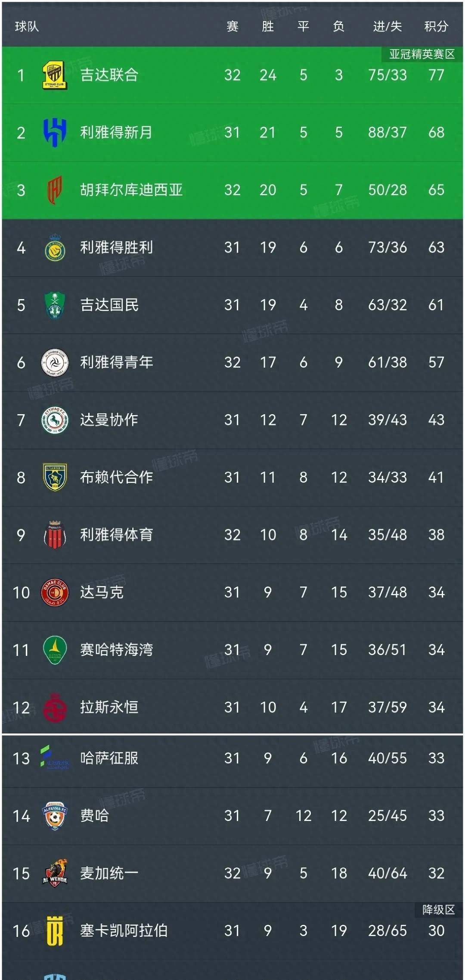Viewport: 465px width, 980px height.
Task: Click the 吉达联合 club crest
Action: (55, 75)
